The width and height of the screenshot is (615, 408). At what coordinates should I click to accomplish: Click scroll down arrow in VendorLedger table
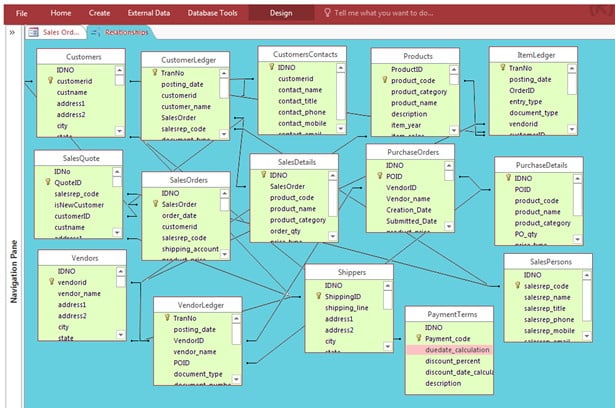click(237, 379)
